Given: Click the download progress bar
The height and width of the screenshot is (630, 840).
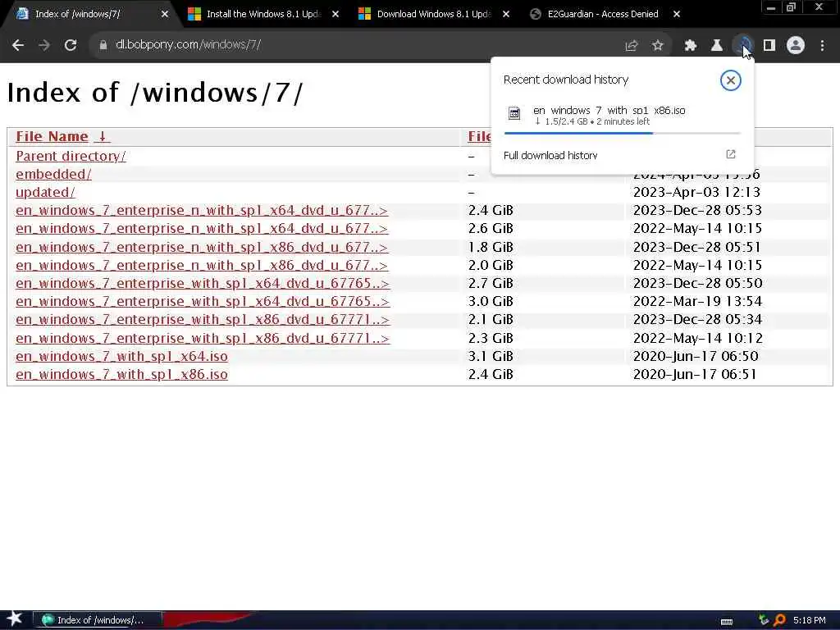Looking at the screenshot, I should [x=623, y=133].
